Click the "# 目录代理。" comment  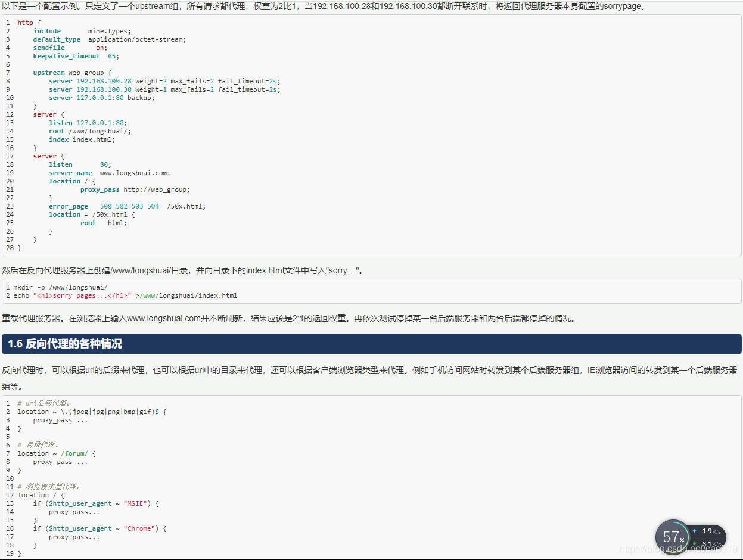pos(39,445)
